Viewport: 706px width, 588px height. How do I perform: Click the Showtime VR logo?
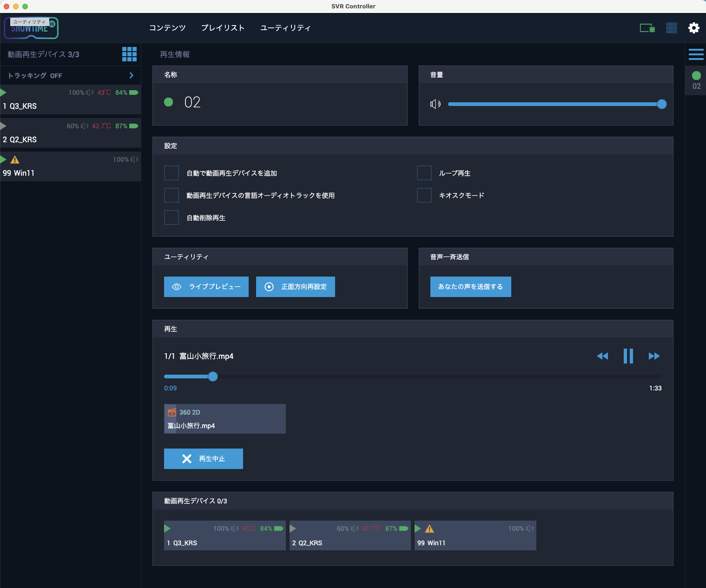31,28
